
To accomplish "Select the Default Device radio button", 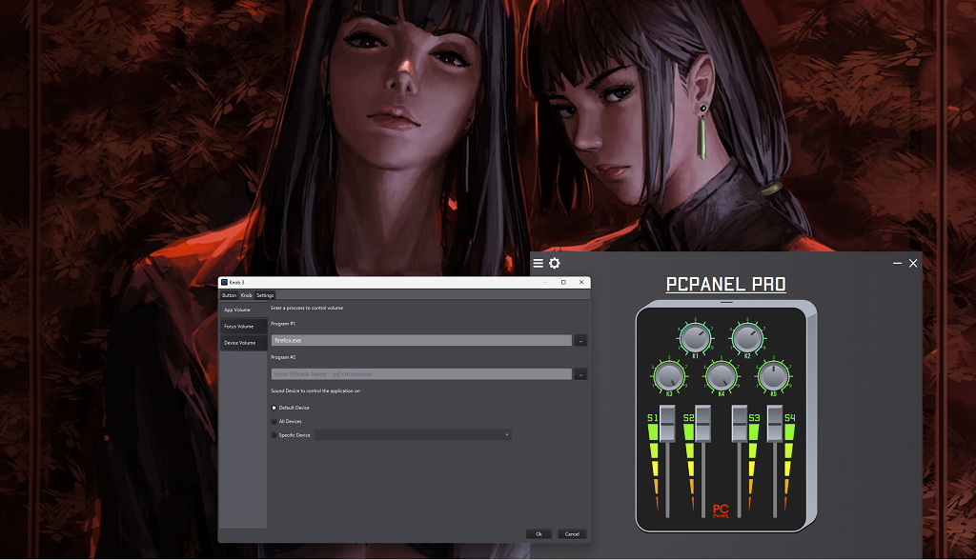I will (x=274, y=408).
